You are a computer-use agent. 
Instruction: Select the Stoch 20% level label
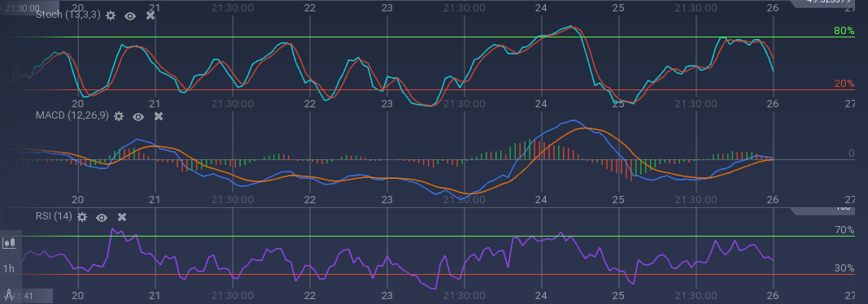(844, 84)
